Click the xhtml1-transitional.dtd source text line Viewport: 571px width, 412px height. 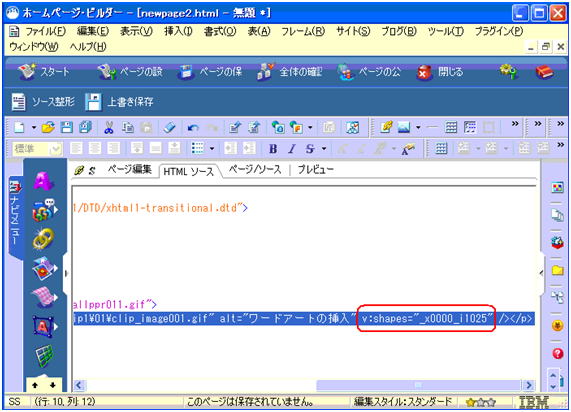[160, 208]
